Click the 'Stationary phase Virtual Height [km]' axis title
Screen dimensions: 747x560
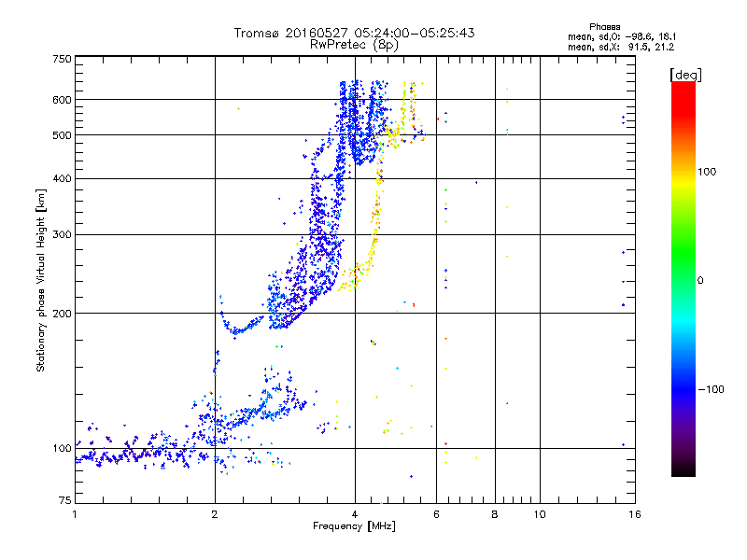click(40, 280)
